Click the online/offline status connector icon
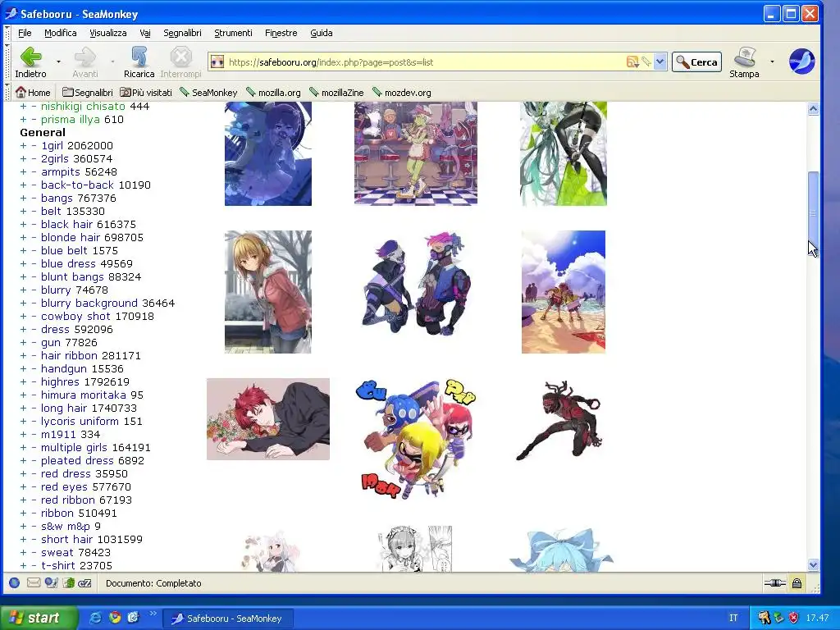 (x=774, y=583)
